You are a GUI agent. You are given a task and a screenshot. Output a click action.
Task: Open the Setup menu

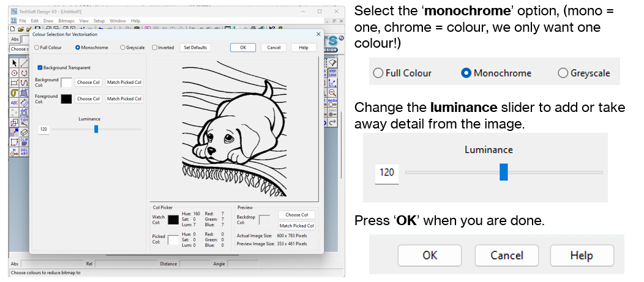tap(99, 21)
